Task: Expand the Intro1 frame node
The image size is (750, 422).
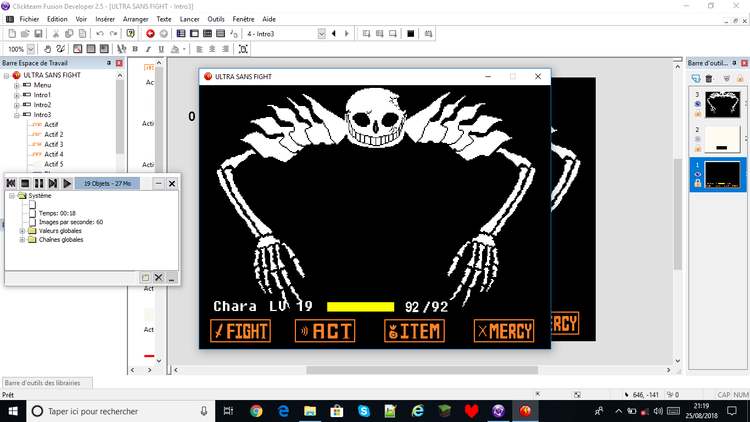Action: click(17, 95)
